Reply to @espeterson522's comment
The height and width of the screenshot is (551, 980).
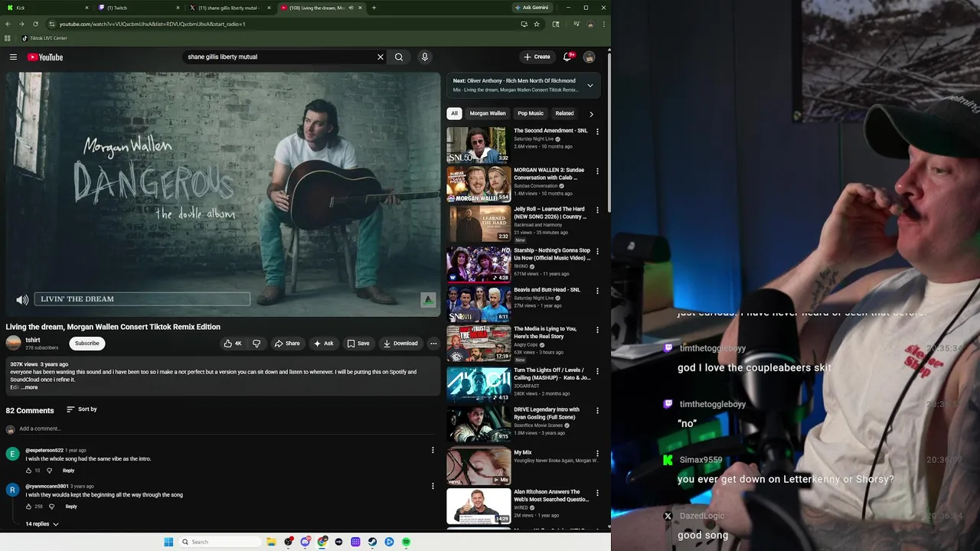click(69, 471)
